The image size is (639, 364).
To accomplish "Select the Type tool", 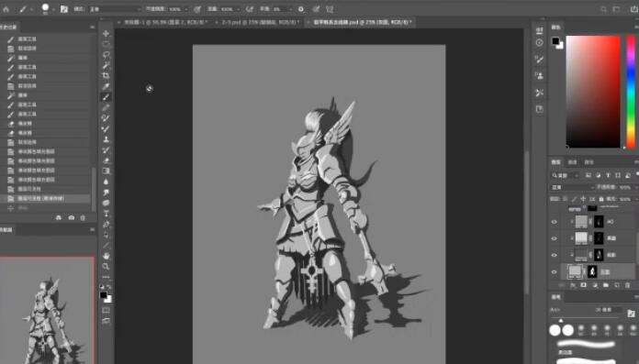I will coord(106,214).
